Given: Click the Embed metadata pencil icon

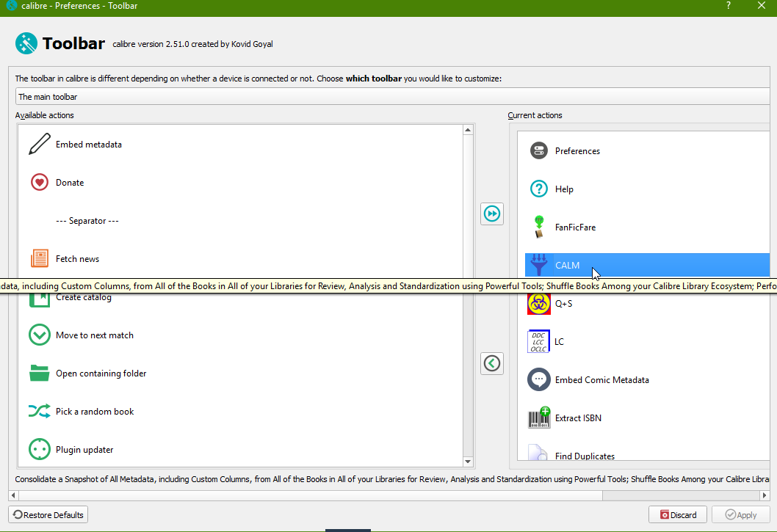Looking at the screenshot, I should pos(40,144).
